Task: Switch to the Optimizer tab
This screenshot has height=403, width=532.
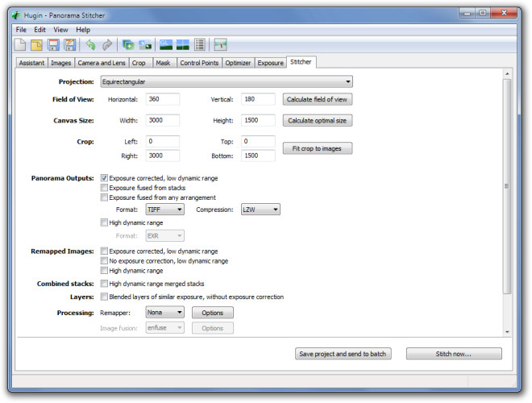Action: [x=238, y=63]
